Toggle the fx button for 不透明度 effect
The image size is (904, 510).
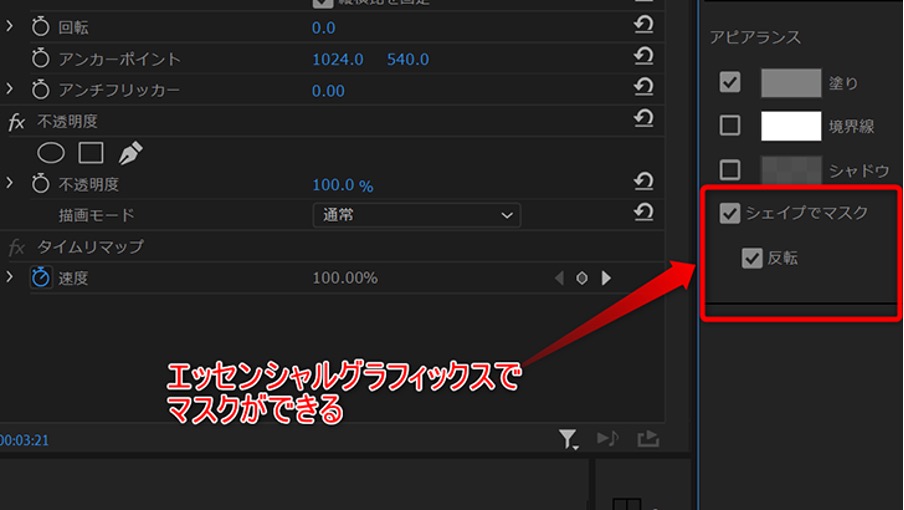[x=16, y=122]
